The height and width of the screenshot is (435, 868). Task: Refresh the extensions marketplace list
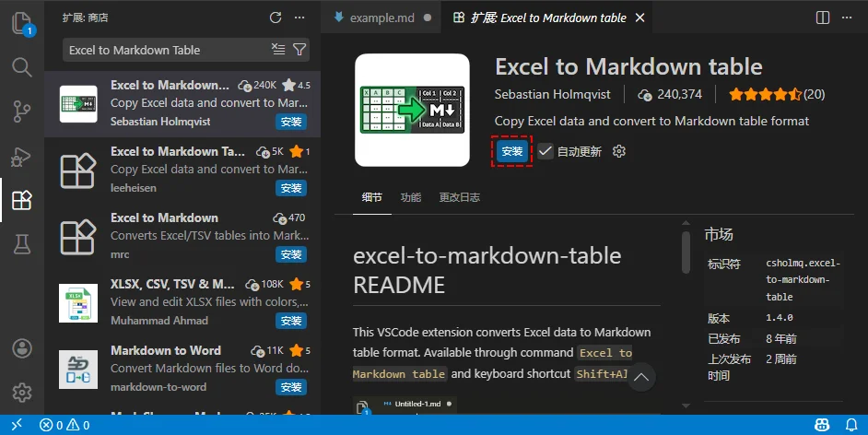(276, 18)
